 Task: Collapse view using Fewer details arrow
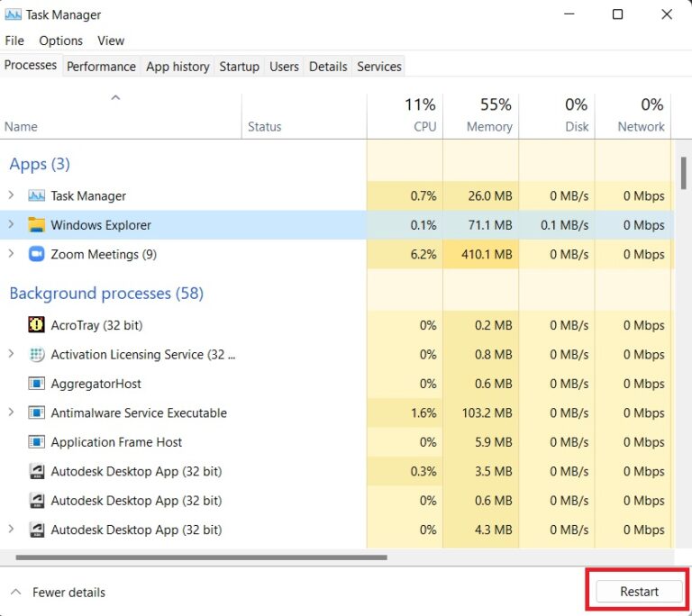[16, 592]
